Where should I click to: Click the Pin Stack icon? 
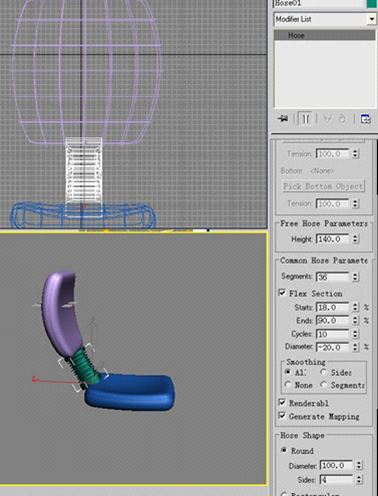283,119
